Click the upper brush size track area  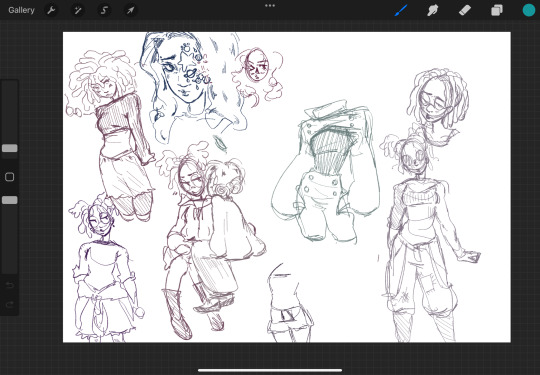[10, 112]
